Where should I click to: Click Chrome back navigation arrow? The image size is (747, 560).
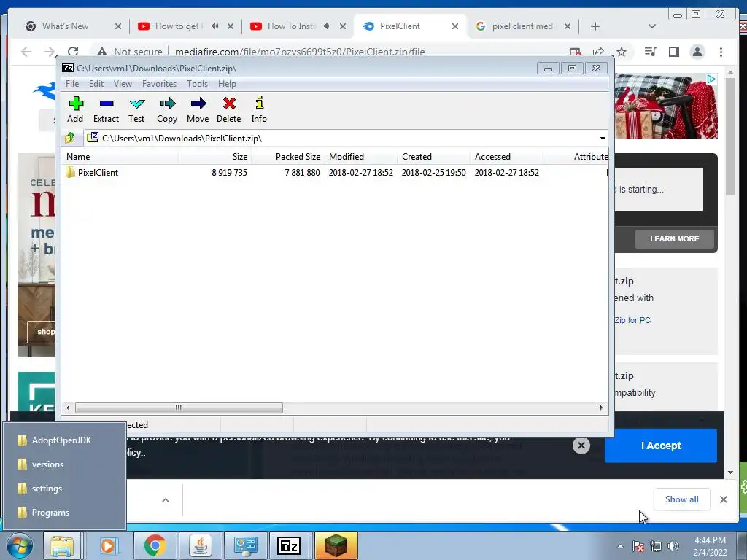tap(26, 52)
